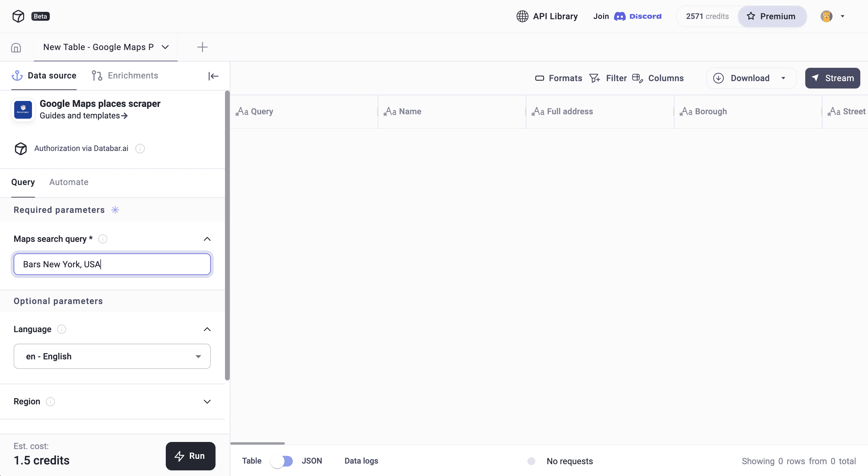Open the Filter options
The height and width of the screenshot is (476, 868).
(608, 78)
